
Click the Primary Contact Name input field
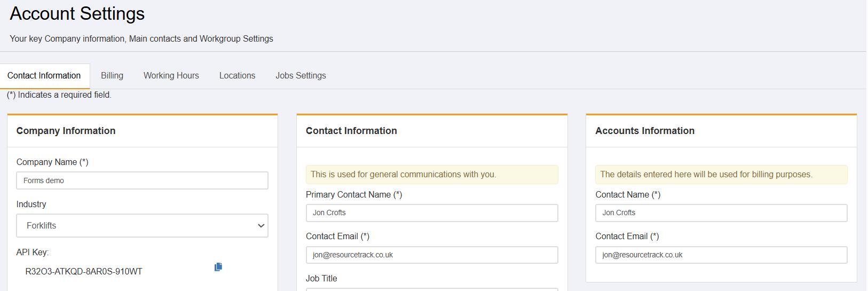[432, 213]
